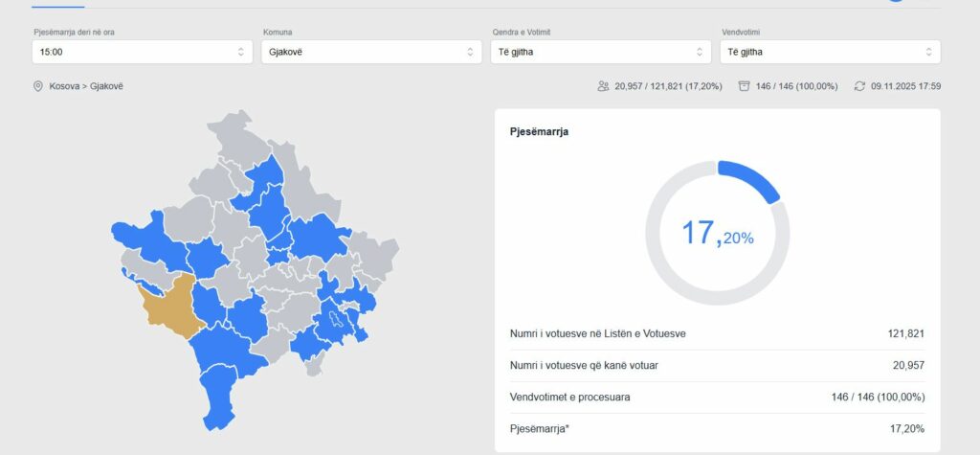Image resolution: width=980 pixels, height=455 pixels.
Task: Click the voters people icon
Action: tap(603, 86)
